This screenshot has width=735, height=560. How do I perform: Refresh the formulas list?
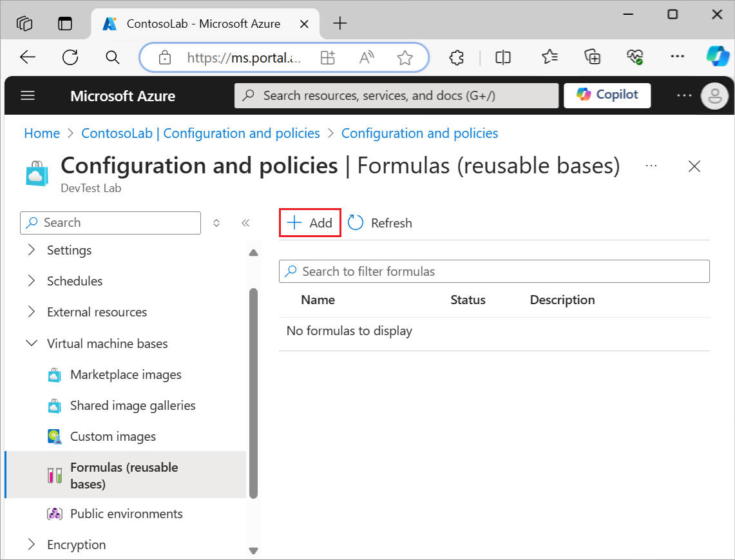pyautogui.click(x=380, y=223)
